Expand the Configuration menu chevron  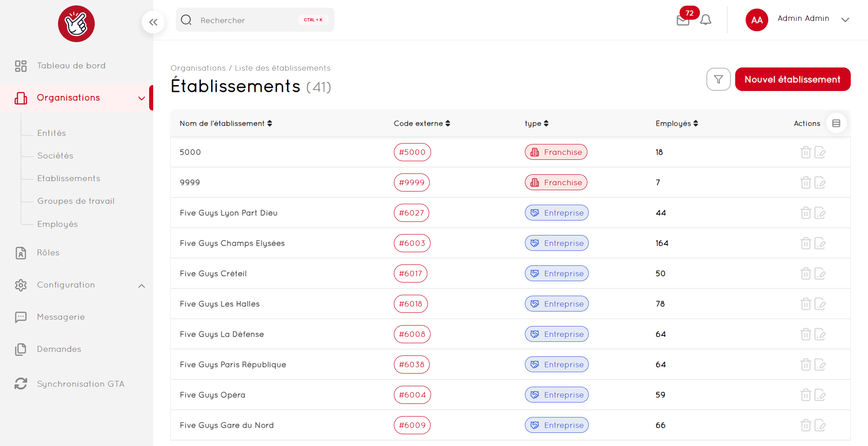[x=141, y=286]
